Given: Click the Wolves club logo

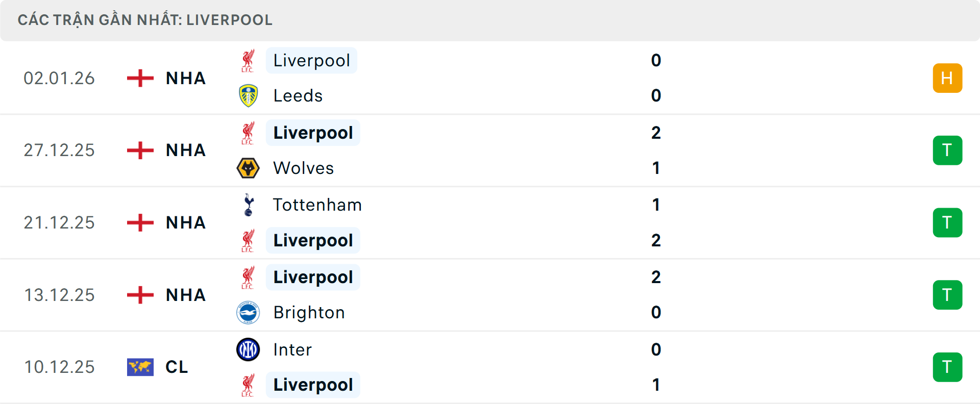Looking at the screenshot, I should coord(248,168).
